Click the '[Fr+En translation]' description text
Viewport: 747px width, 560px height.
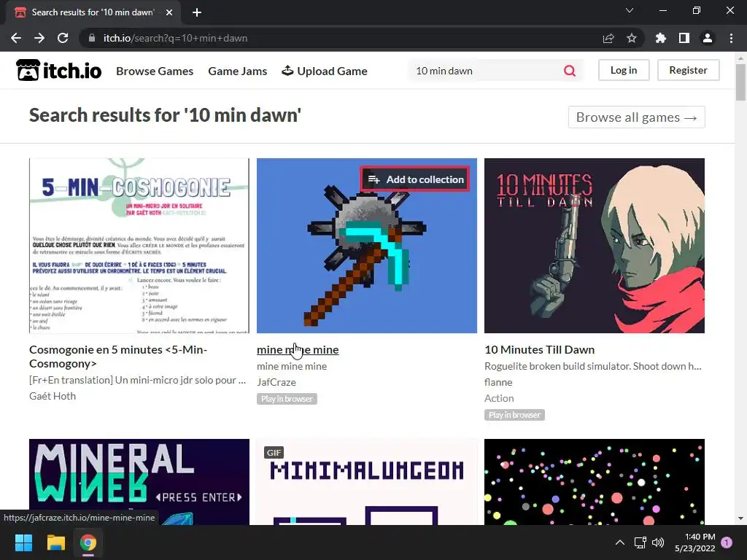coord(138,380)
